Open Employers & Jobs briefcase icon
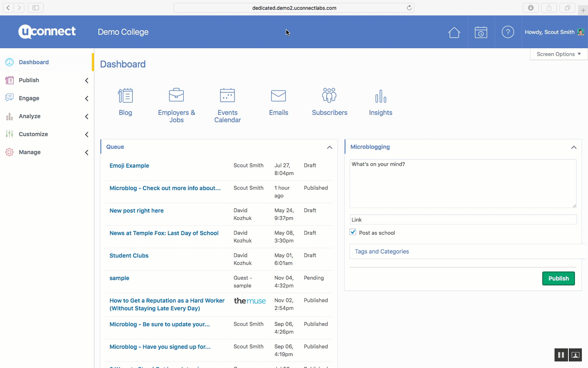The height and width of the screenshot is (368, 588). [x=176, y=96]
